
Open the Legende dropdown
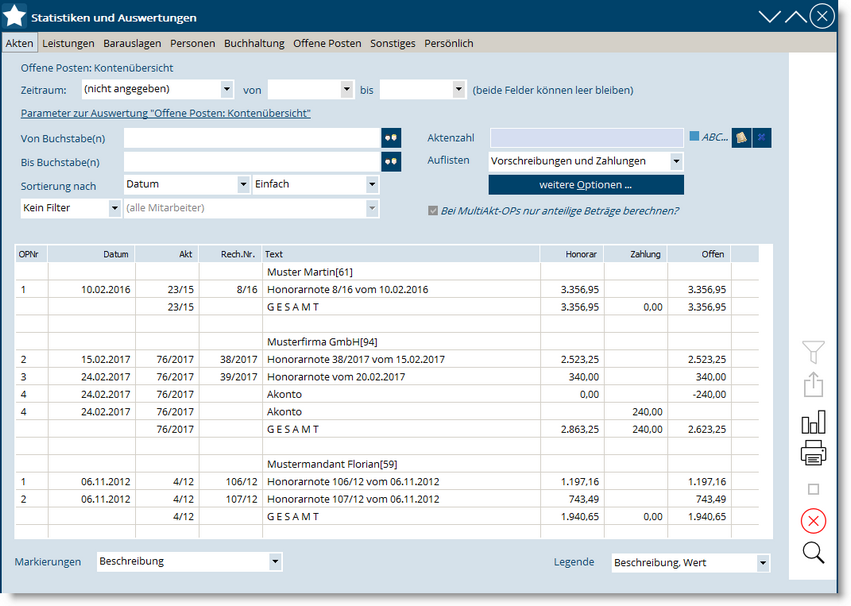763,563
